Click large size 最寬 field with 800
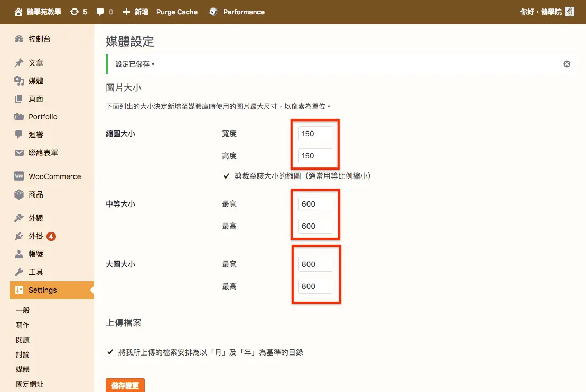This screenshot has height=392, width=586. (x=315, y=264)
